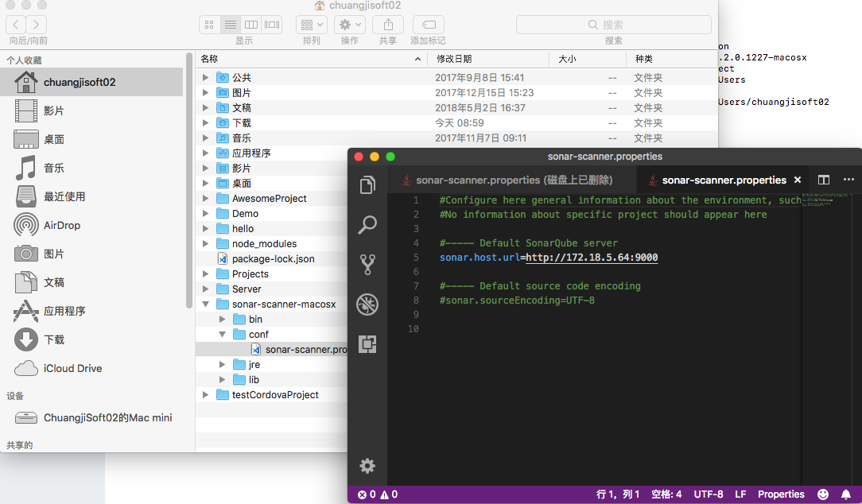
Task: Open the Finder action gear menu
Action: [x=350, y=25]
